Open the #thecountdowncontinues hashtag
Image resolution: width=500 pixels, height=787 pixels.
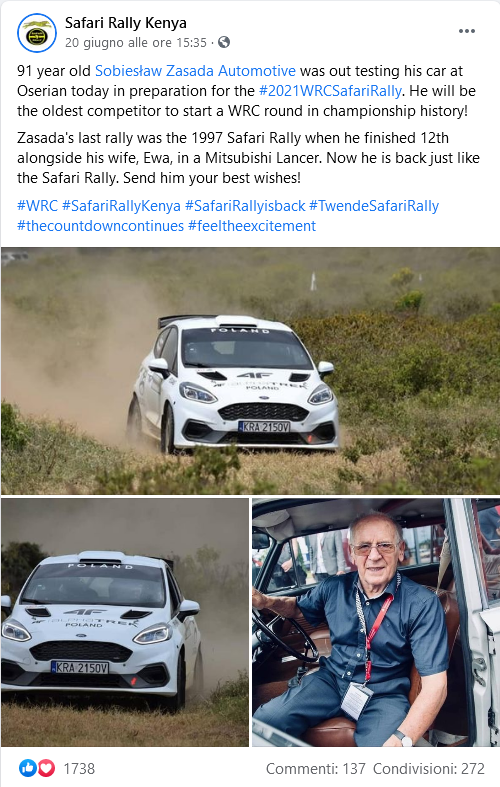(100, 226)
